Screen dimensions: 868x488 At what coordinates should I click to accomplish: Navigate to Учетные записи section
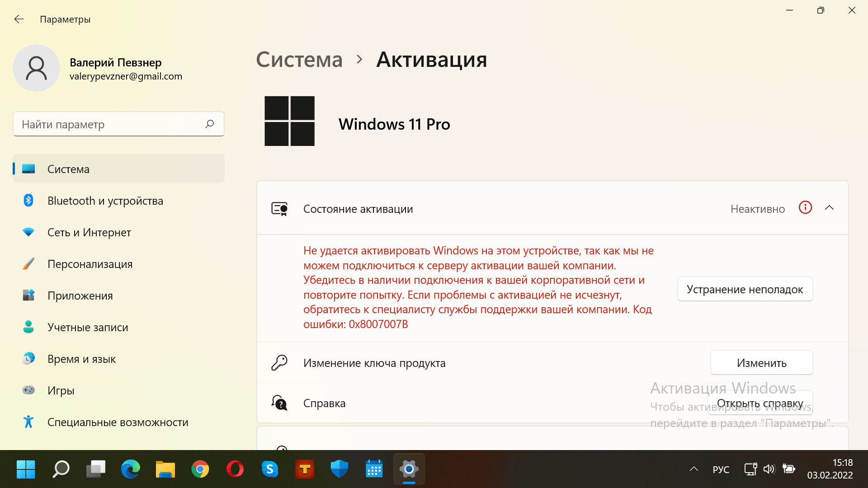pyautogui.click(x=88, y=327)
